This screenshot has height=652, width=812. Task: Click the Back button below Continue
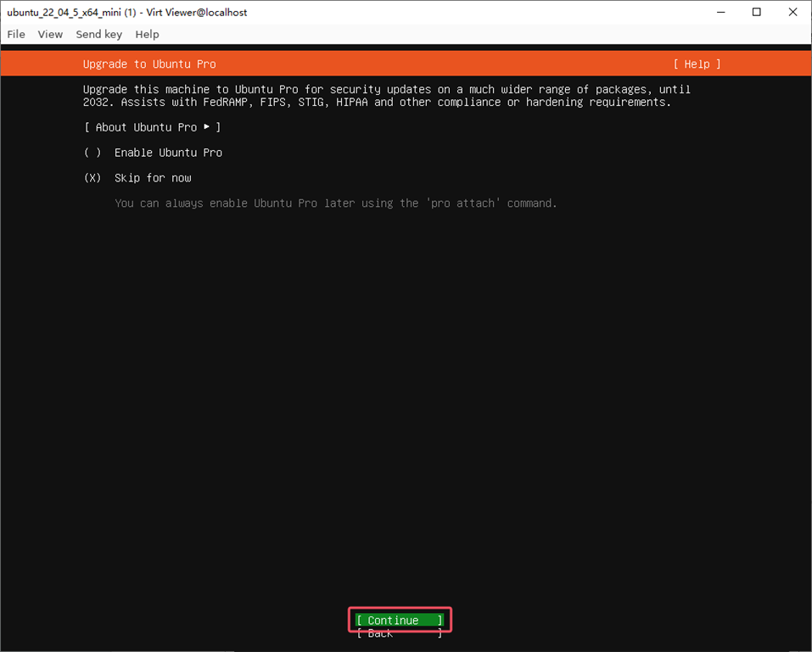pos(400,633)
